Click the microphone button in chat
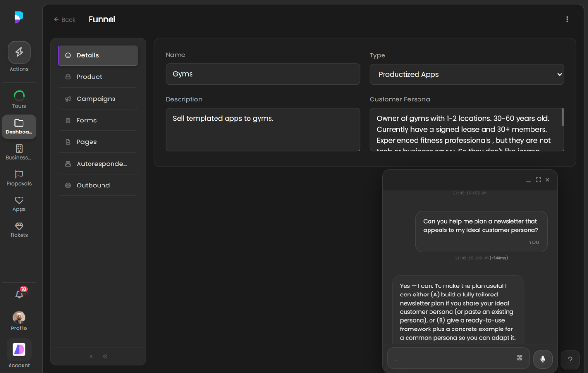The height and width of the screenshot is (373, 588). tap(543, 359)
